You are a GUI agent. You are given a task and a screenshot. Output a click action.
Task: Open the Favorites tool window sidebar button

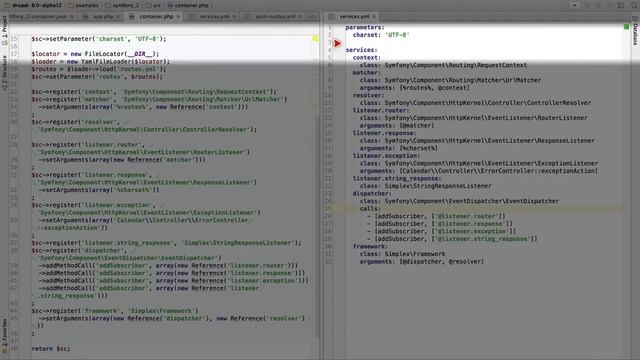[4, 337]
